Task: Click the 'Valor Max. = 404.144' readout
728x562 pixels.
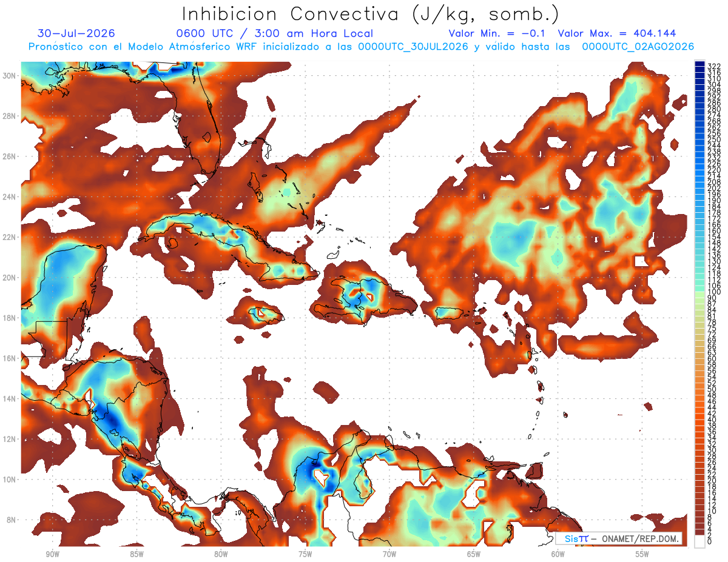Action: tap(616, 33)
